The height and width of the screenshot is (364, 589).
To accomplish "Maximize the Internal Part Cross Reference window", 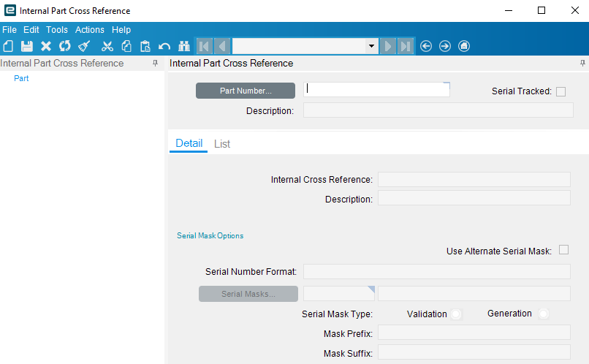I will click(541, 10).
